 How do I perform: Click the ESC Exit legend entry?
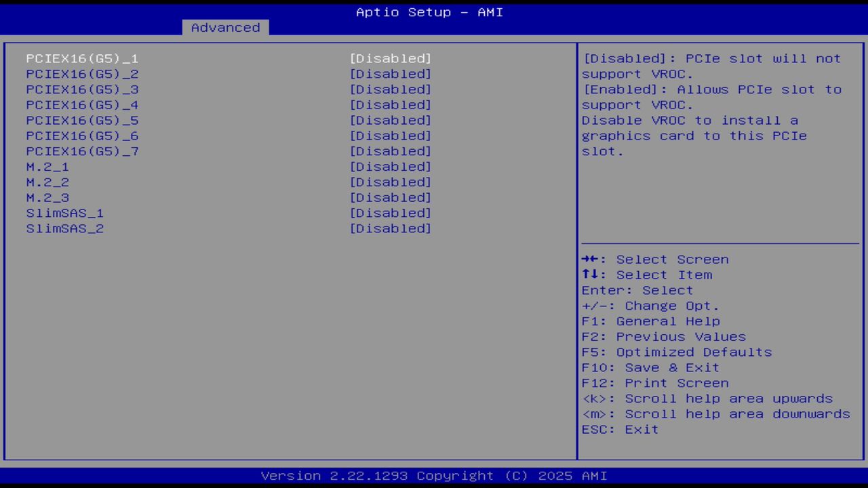point(620,429)
